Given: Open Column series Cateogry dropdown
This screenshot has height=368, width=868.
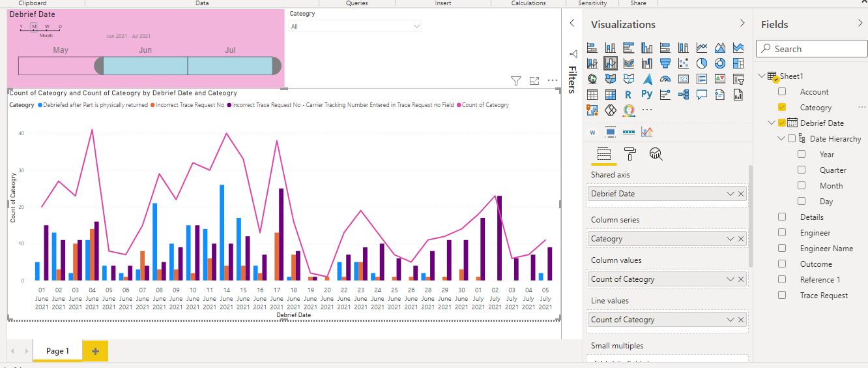Looking at the screenshot, I should 731,239.
